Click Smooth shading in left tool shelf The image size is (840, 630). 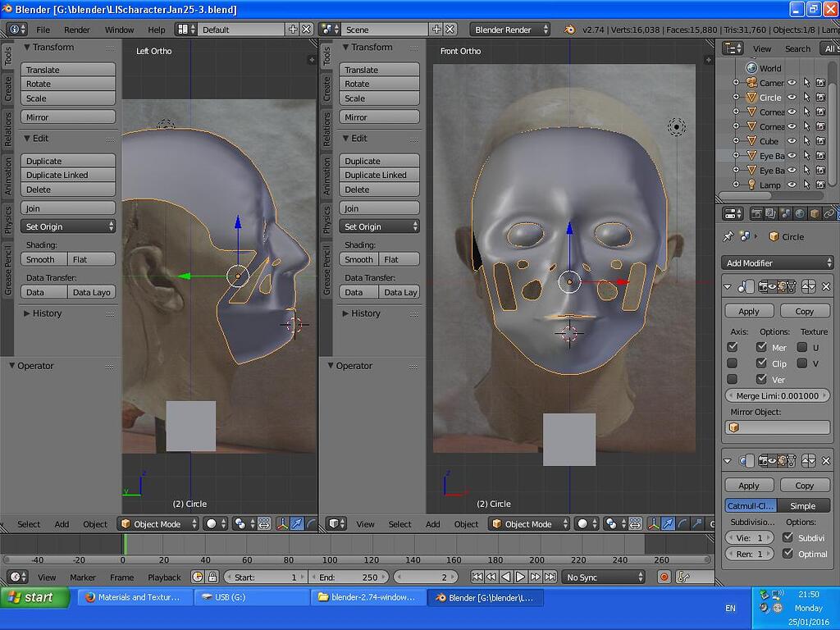44,259
